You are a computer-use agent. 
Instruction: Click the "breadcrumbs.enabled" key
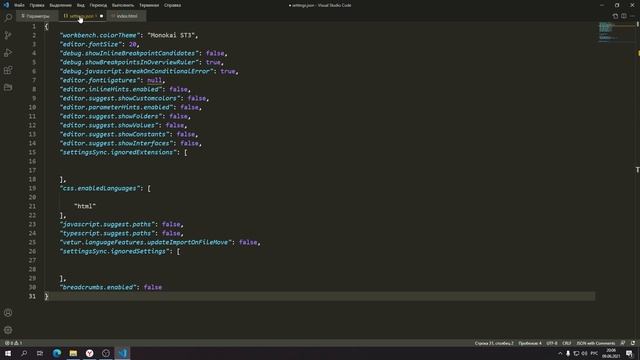tap(98, 287)
